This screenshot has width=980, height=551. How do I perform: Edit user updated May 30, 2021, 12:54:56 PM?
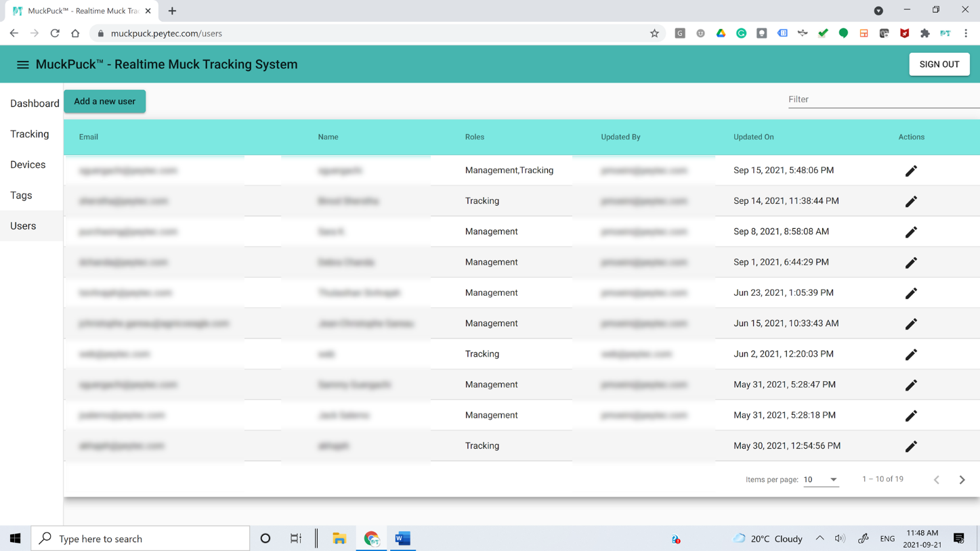(911, 446)
